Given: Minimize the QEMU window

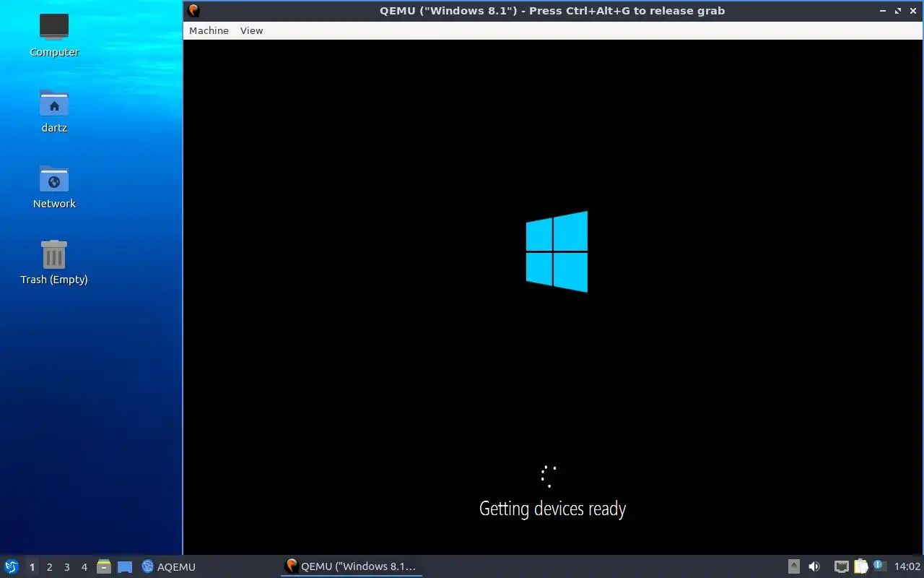Looking at the screenshot, I should click(x=884, y=11).
